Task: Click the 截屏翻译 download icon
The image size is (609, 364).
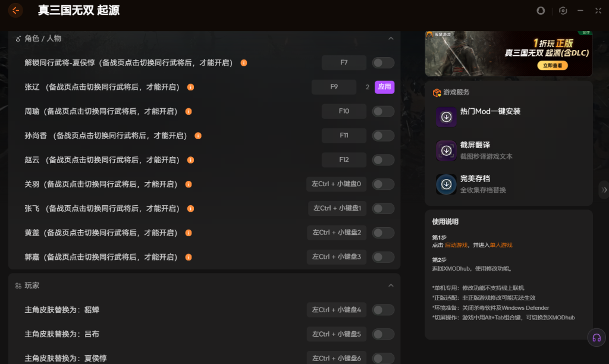Action: pyautogui.click(x=446, y=150)
